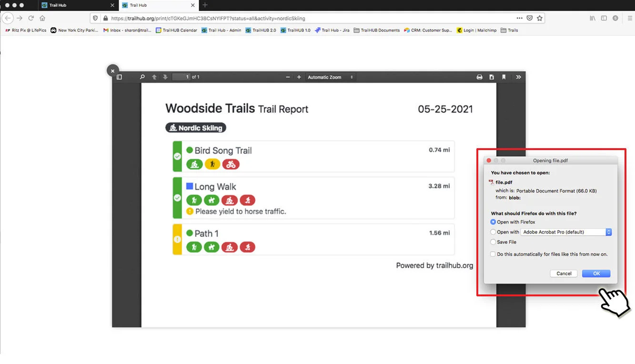Open tracking protection shield icon
This screenshot has height=364, width=635.
[95, 18]
